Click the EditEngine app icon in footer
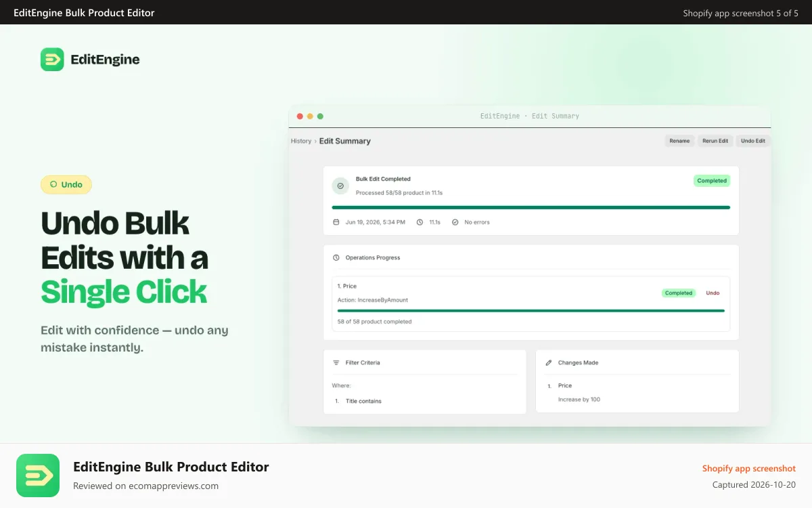The image size is (812, 508). [38, 475]
